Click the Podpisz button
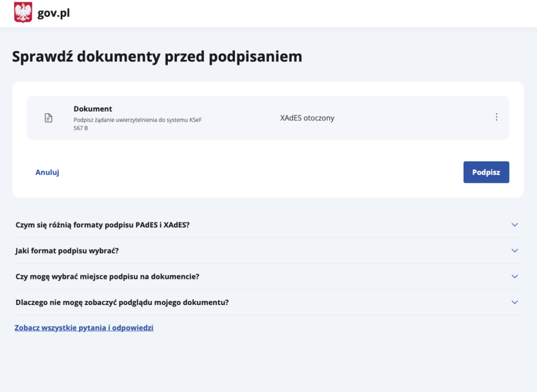The height and width of the screenshot is (392, 537). coord(486,172)
